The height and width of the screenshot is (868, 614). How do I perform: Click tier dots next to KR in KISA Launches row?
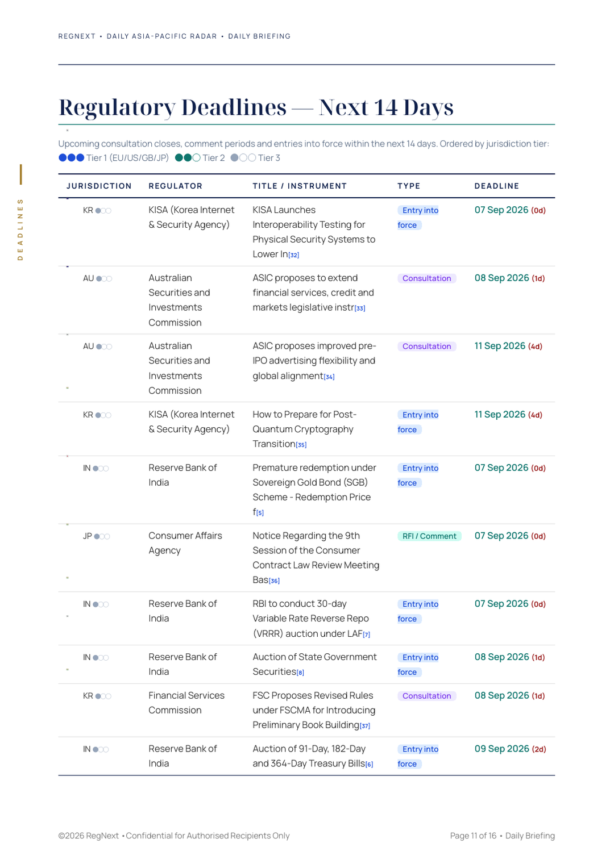pos(103,211)
